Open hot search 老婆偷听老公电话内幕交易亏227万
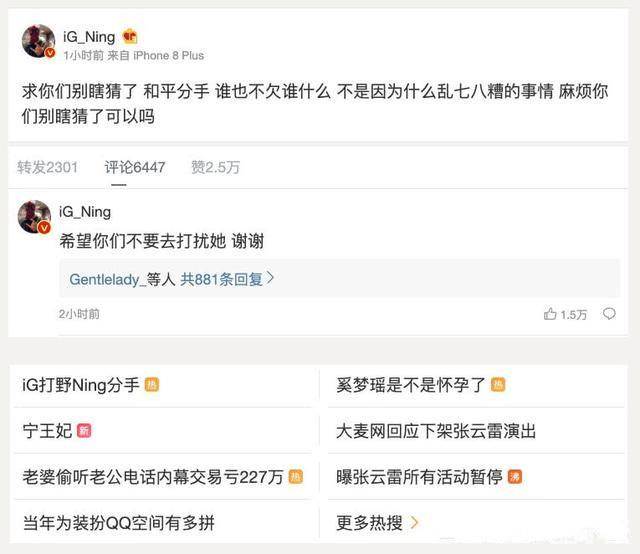 pyautogui.click(x=152, y=477)
